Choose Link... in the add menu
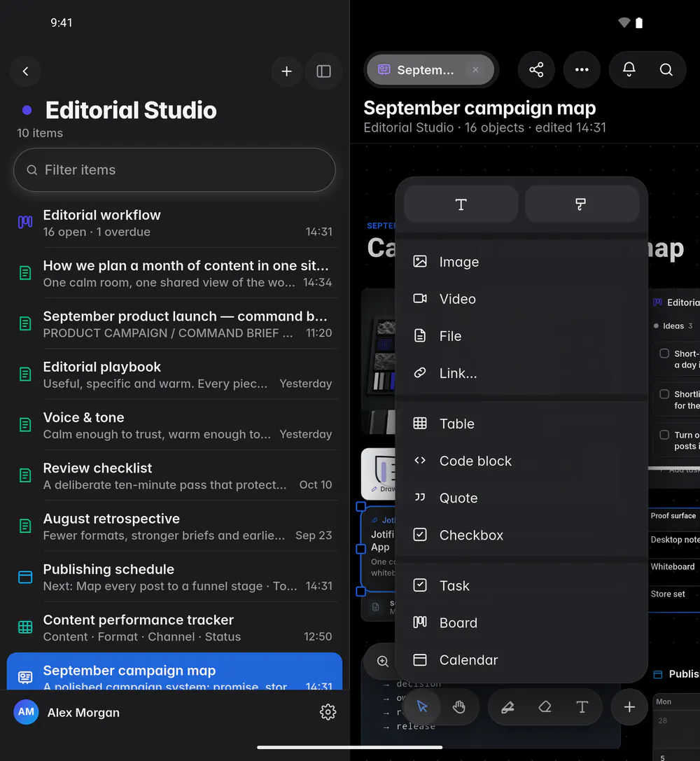The height and width of the screenshot is (761, 700). [x=521, y=372]
